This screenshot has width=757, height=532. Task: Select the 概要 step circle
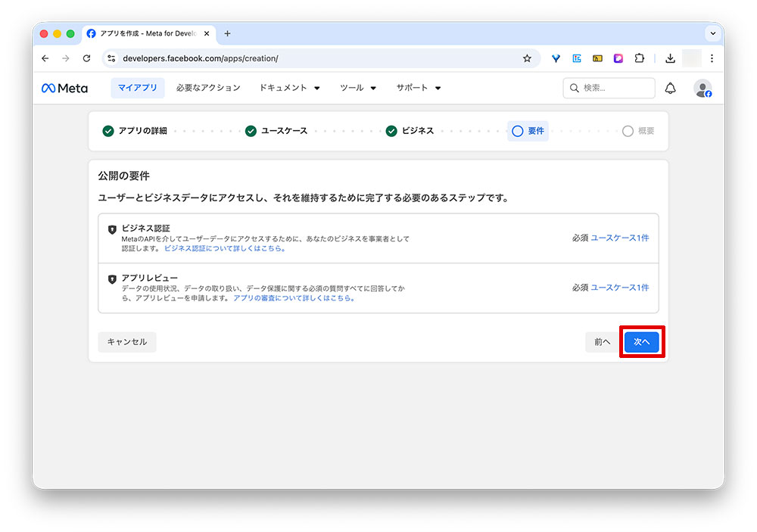click(627, 130)
